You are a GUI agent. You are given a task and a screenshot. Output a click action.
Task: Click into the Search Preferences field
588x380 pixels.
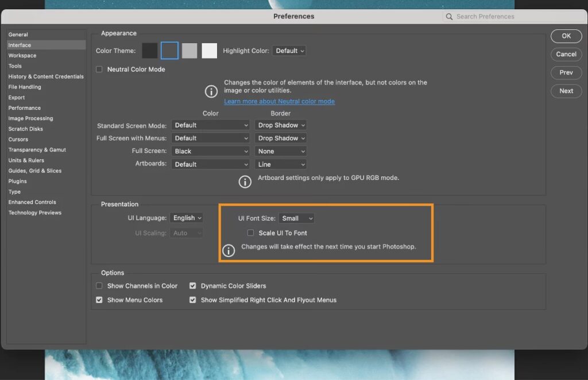[x=500, y=17]
